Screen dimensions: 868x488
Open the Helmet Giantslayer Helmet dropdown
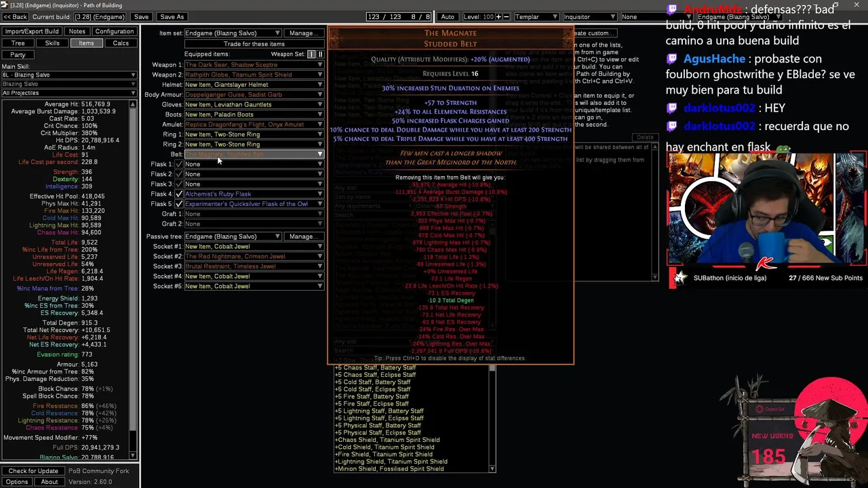pos(254,85)
